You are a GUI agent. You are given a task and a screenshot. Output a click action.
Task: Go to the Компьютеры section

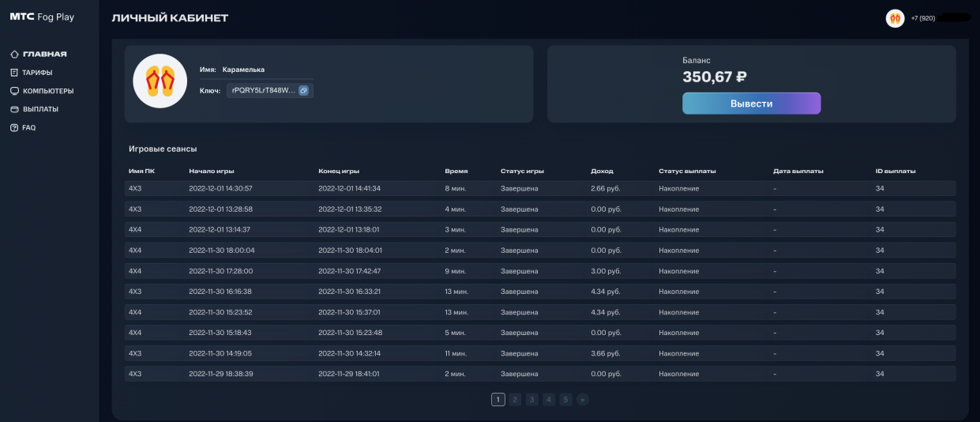point(47,91)
